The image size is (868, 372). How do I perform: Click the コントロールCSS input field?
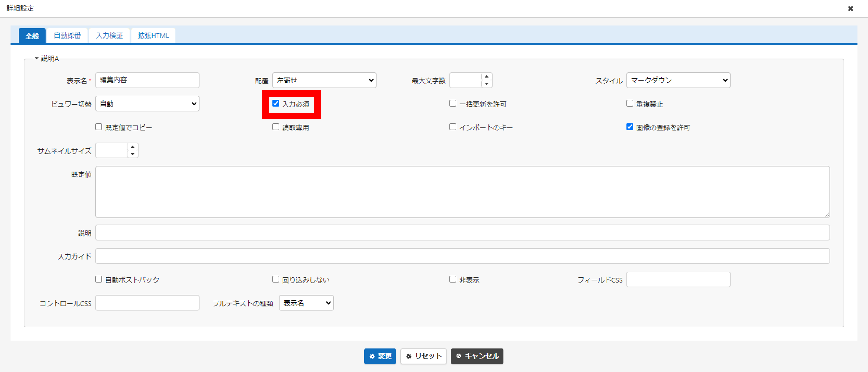coord(147,303)
